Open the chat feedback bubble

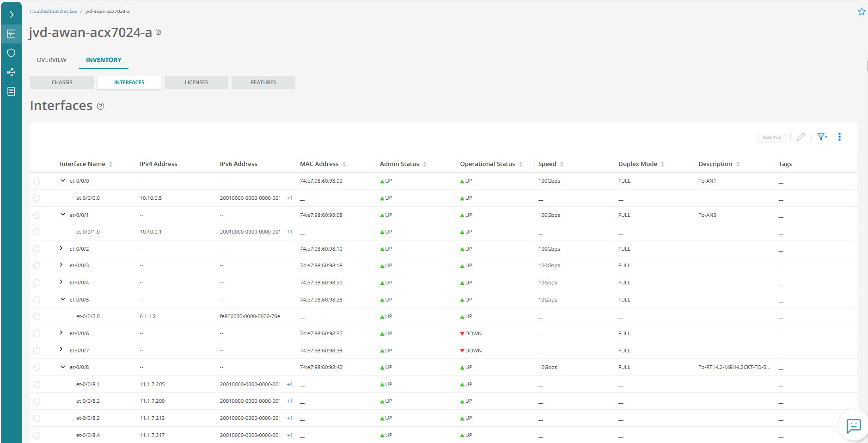pyautogui.click(x=853, y=425)
